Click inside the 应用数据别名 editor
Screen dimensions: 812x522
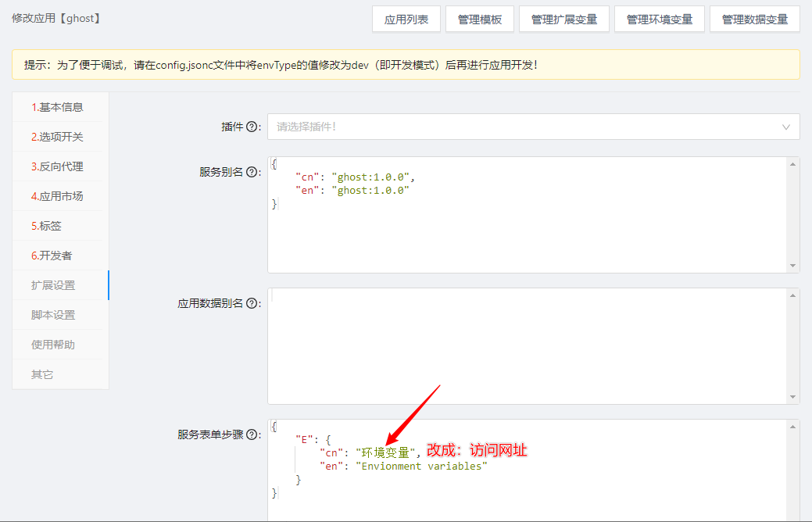click(528, 345)
